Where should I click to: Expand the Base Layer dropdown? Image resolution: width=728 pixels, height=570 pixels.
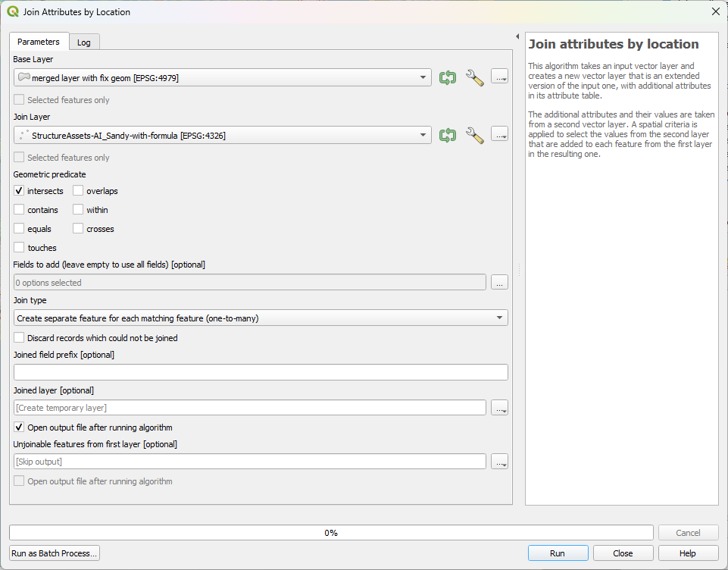223,77
